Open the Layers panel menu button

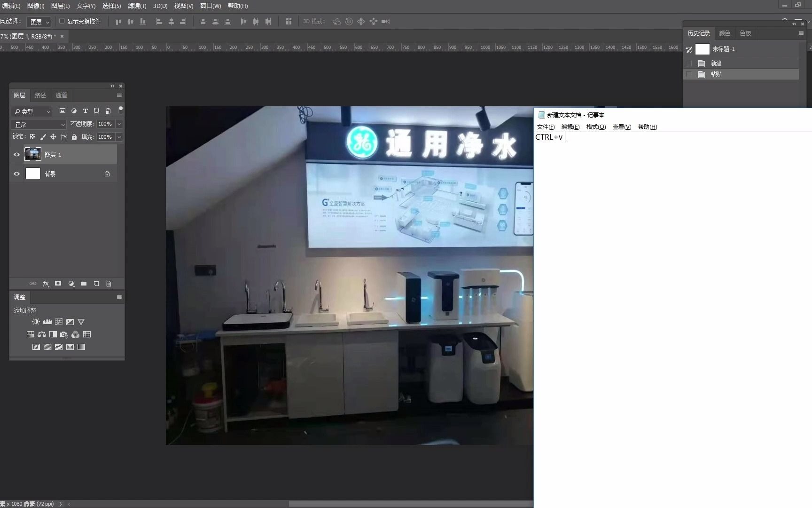(119, 95)
